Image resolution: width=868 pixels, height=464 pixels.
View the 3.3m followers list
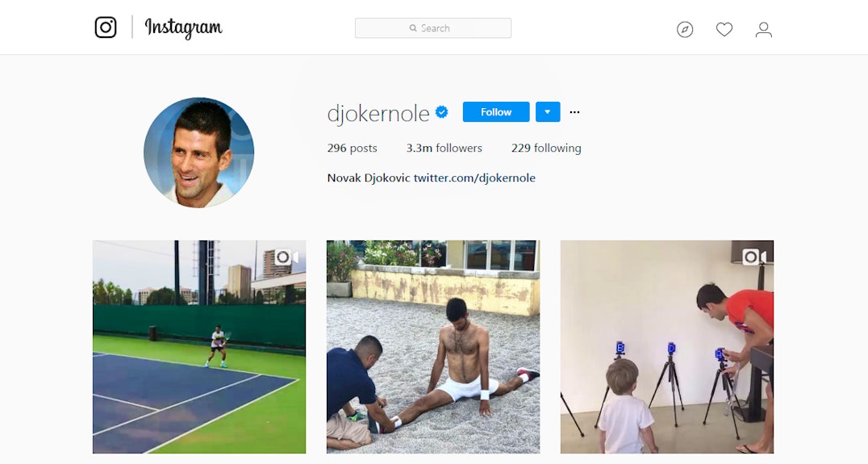[x=444, y=148]
